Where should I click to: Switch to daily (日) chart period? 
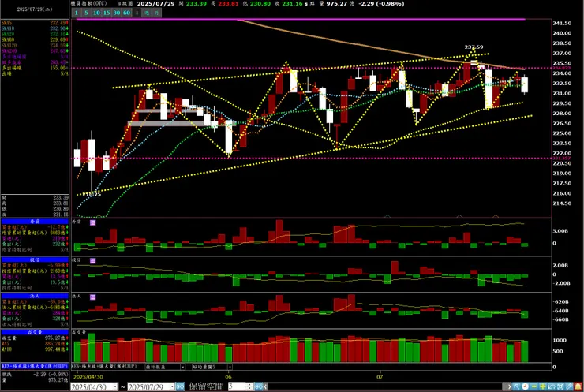click(x=137, y=13)
